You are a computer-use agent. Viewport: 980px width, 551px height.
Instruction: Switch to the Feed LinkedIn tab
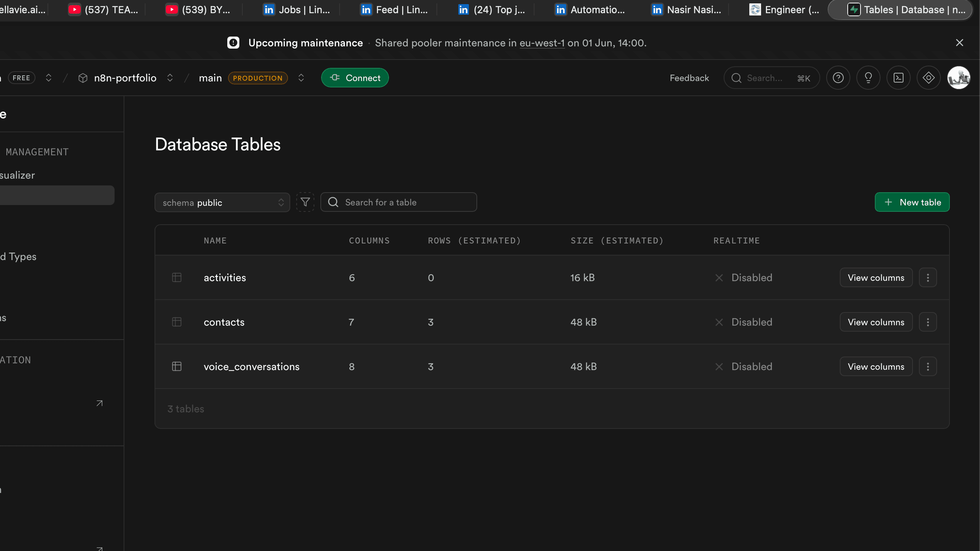394,10
